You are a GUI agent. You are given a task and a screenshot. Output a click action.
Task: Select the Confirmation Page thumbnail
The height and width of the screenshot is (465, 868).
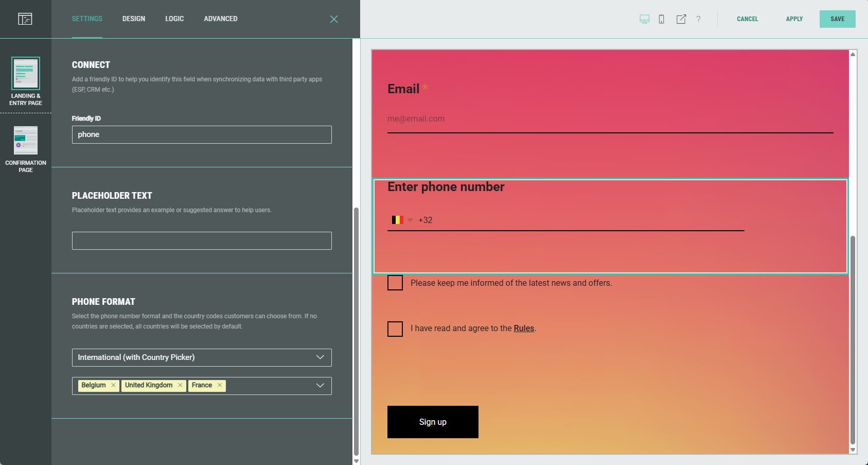point(26,141)
